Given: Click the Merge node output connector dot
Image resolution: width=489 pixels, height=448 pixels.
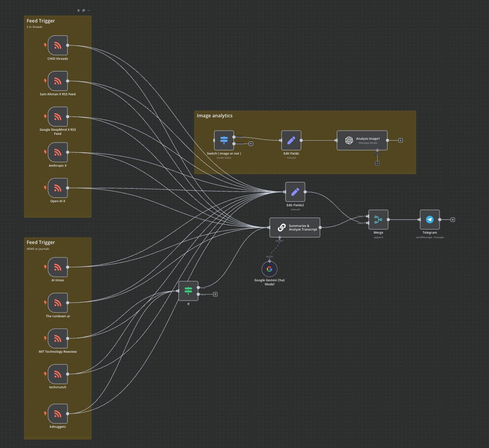Looking at the screenshot, I should [388, 220].
